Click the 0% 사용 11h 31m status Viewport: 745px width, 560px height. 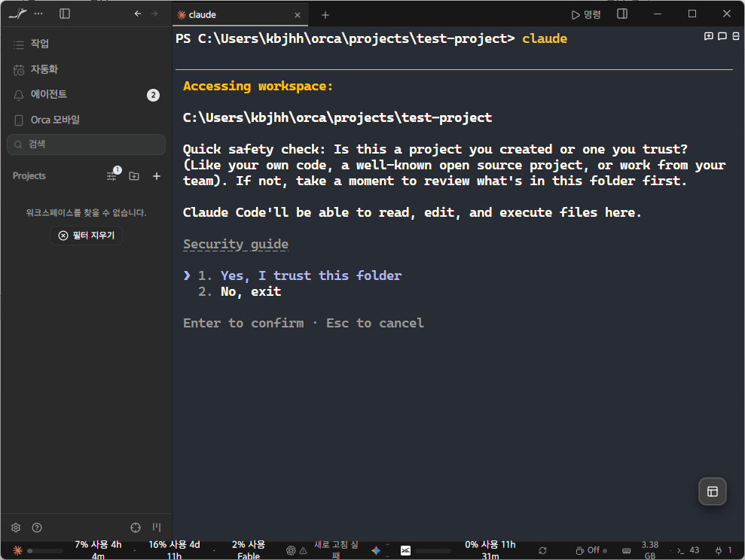(x=490, y=550)
